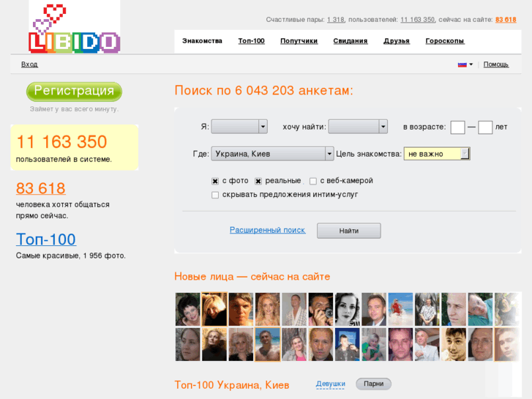This screenshot has width=532, height=399.
Task: Open the 'Где' location dropdown showing Украина, Киев
Action: 272,154
